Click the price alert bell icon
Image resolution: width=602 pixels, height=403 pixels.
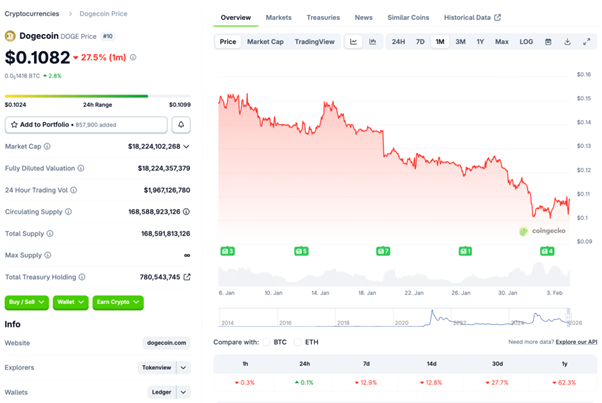(x=182, y=125)
